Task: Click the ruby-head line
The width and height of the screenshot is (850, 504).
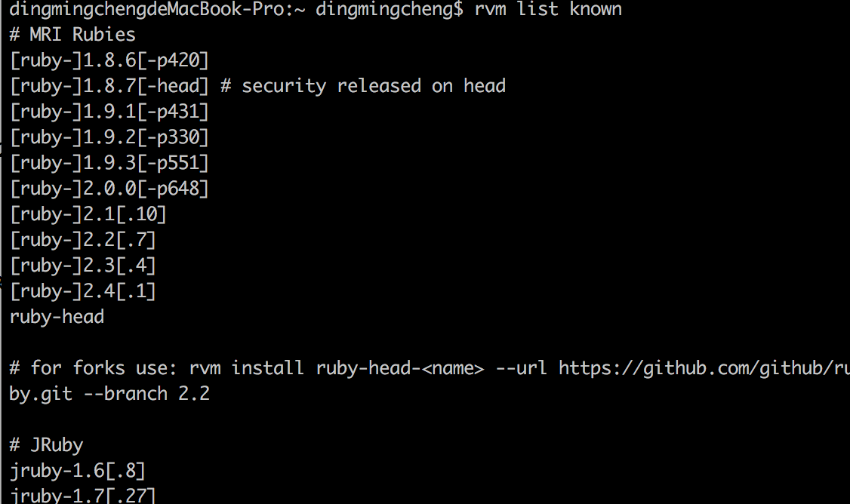Action: tap(57, 317)
